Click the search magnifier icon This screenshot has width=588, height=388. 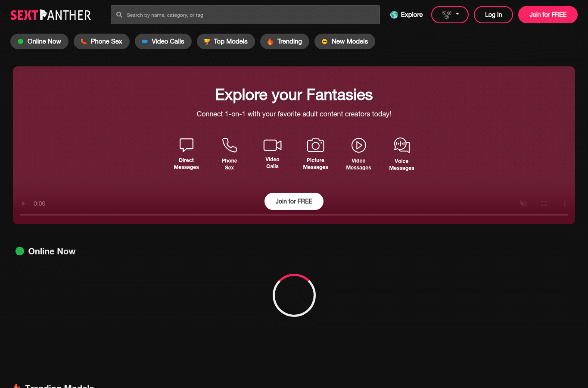[119, 15]
